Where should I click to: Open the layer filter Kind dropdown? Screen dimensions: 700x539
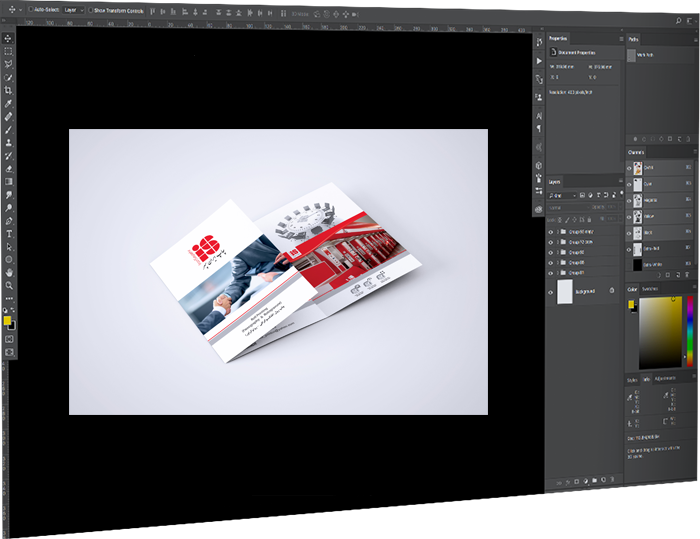560,194
